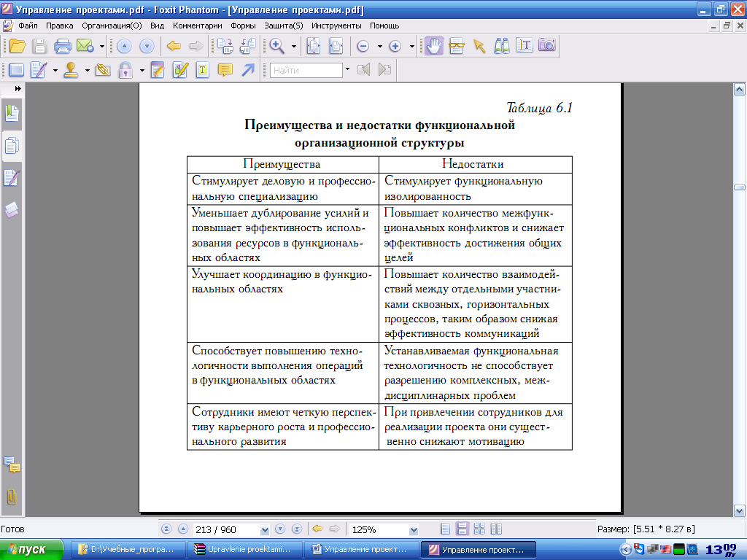Image resolution: width=747 pixels, height=560 pixels.
Task: Click the Snapshot camera tool
Action: pyautogui.click(x=547, y=46)
